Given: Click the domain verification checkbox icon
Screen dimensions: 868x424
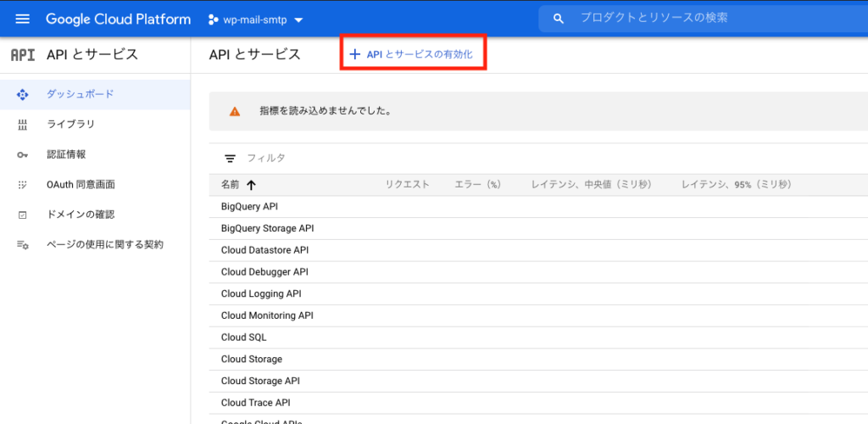Looking at the screenshot, I should click(x=23, y=215).
